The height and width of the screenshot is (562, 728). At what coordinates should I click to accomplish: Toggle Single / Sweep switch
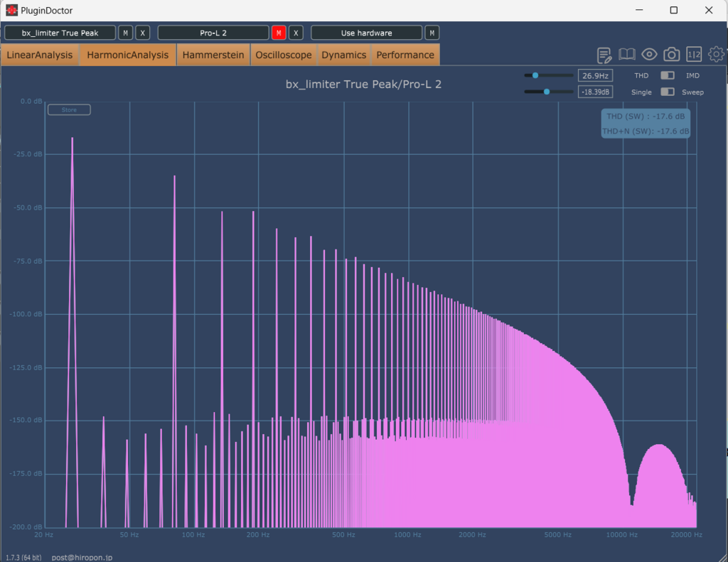[667, 92]
